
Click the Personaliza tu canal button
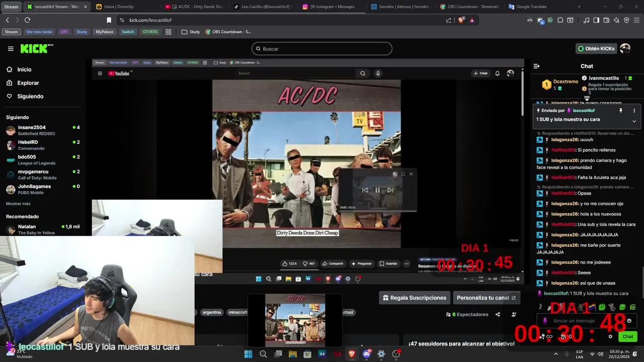pyautogui.click(x=486, y=298)
